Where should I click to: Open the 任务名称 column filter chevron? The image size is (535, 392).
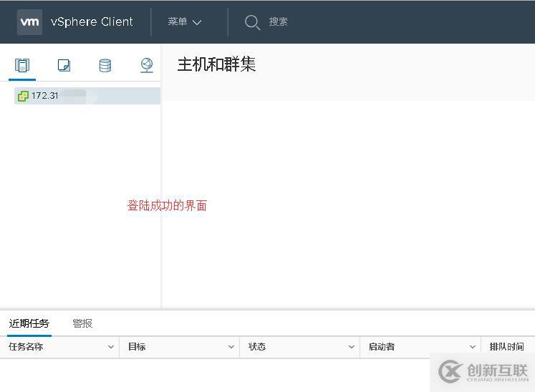pos(111,347)
